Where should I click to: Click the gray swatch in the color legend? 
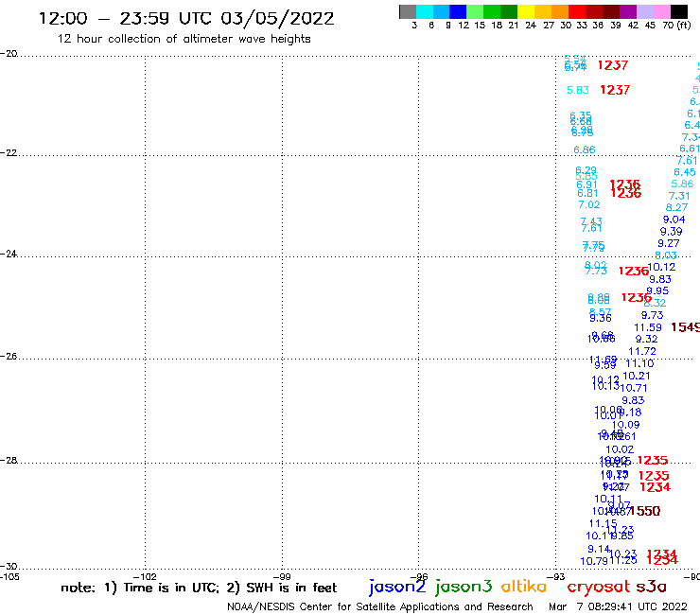click(408, 11)
